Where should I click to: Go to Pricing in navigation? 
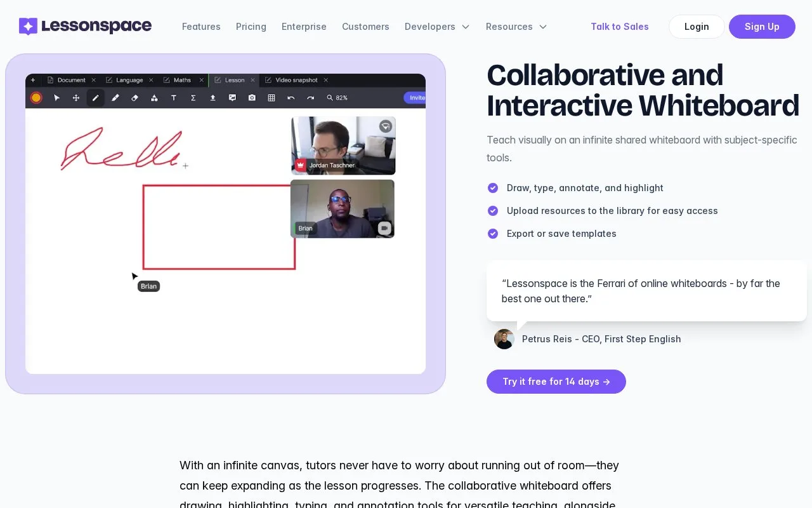[x=251, y=27]
